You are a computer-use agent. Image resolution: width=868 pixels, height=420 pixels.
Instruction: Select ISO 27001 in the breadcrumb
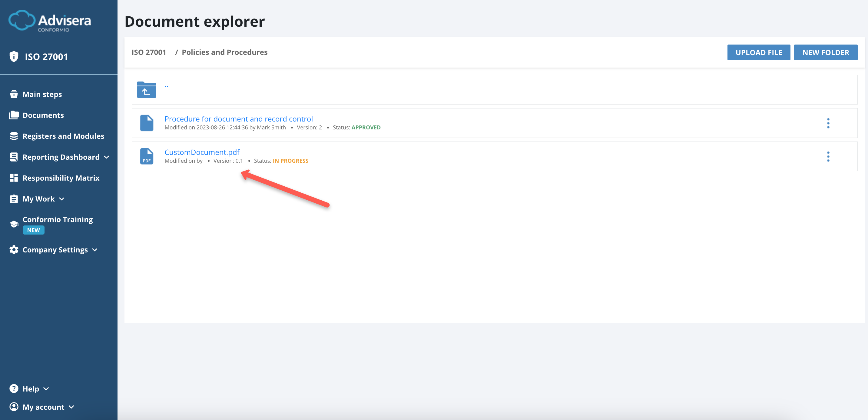point(149,52)
